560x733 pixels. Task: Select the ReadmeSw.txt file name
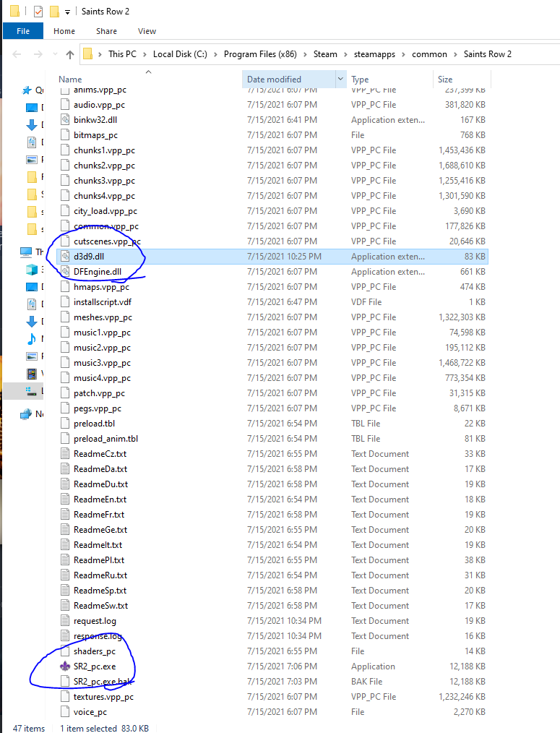pos(100,605)
